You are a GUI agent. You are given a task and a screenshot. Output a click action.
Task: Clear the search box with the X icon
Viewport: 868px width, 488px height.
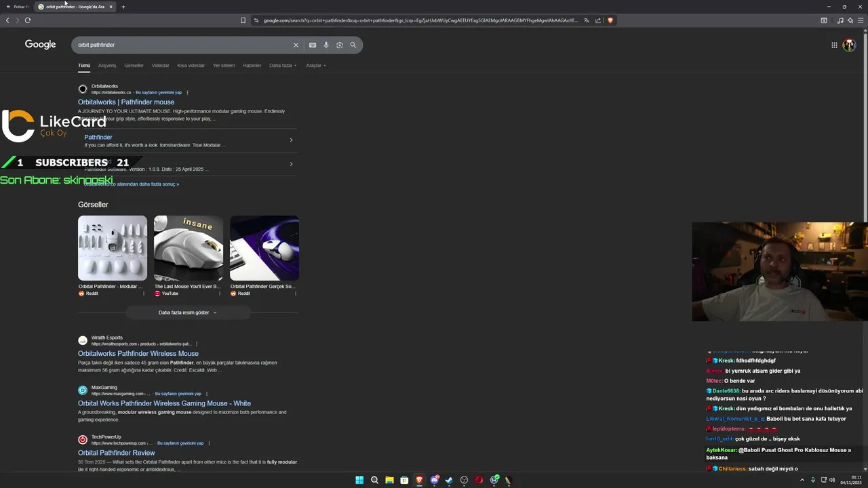(296, 45)
